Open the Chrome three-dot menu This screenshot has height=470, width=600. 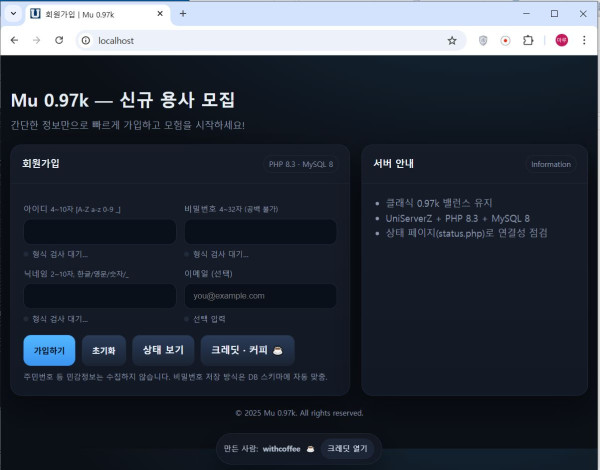click(584, 40)
